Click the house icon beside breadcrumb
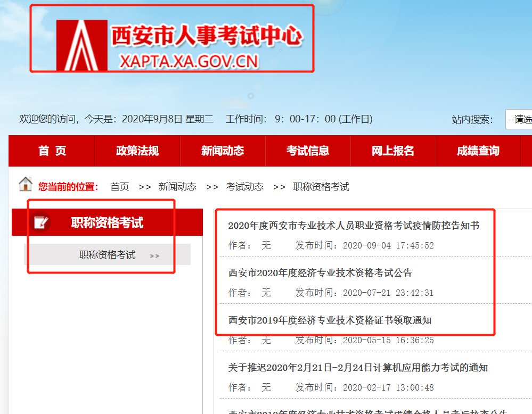Viewport: 532px width, 414px height. click(26, 185)
